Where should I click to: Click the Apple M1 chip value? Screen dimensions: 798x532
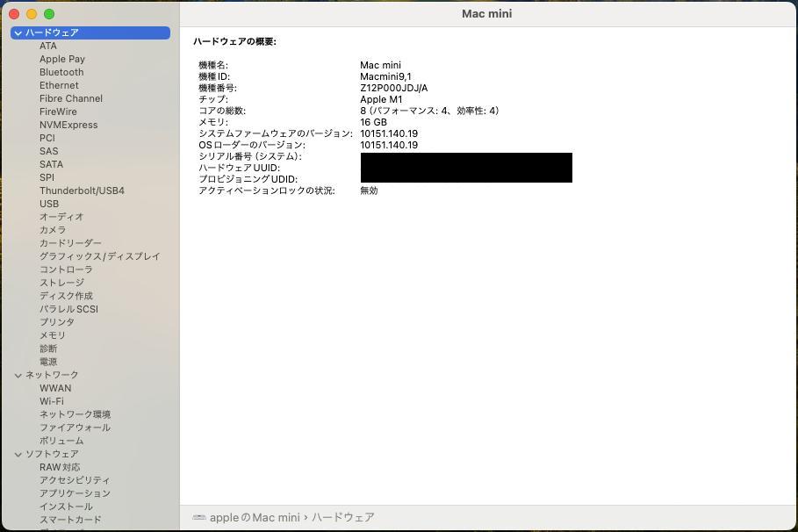pyautogui.click(x=381, y=100)
